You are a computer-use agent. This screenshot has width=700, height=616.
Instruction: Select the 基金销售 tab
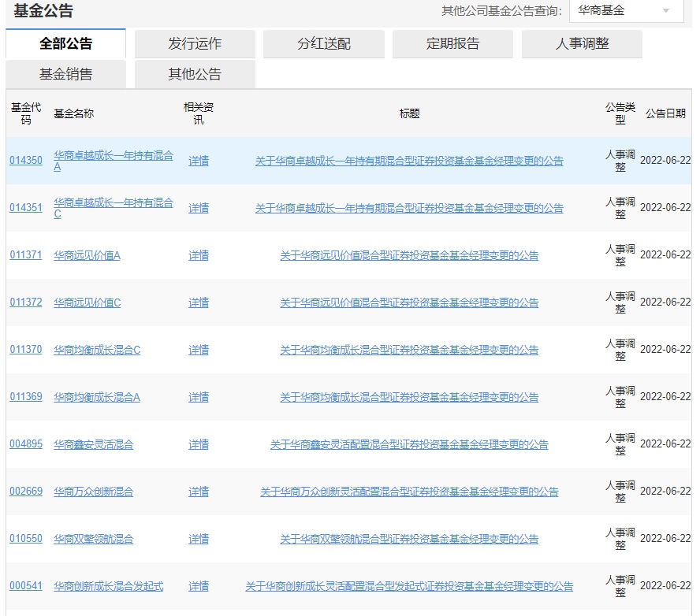65,74
